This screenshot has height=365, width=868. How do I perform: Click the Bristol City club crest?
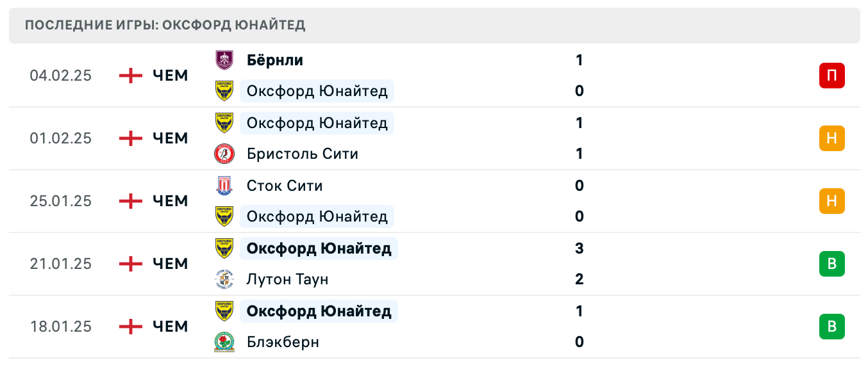click(x=224, y=154)
